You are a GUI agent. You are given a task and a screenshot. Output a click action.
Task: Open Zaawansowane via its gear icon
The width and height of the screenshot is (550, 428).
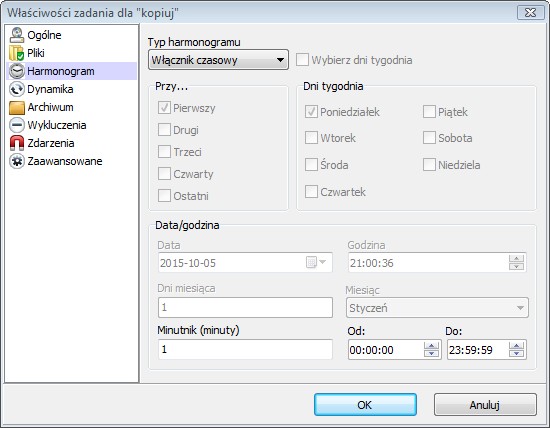[x=16, y=161]
